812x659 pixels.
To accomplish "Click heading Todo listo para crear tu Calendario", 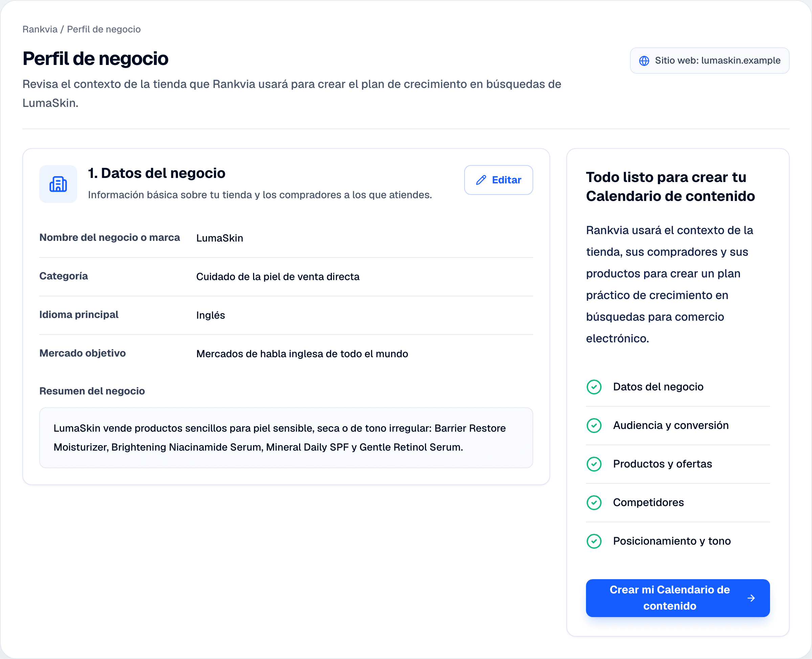I will [670, 187].
